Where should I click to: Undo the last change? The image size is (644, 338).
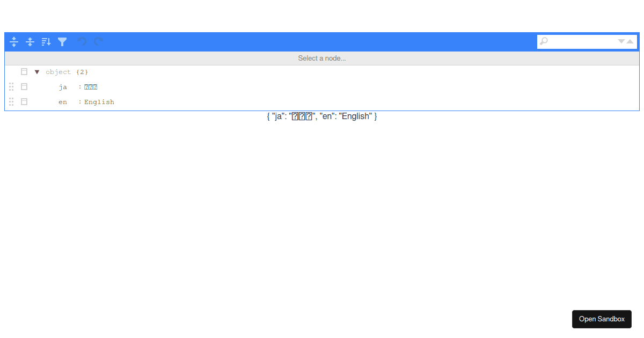82,41
